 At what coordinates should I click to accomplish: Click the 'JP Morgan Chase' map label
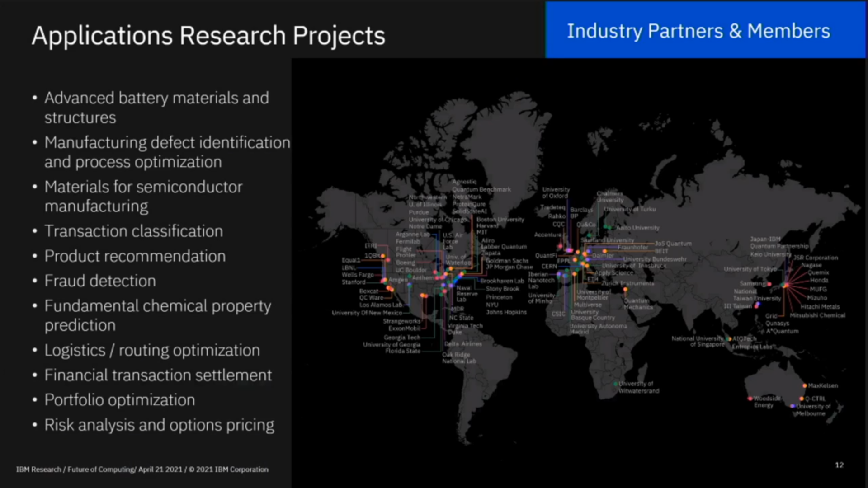click(509, 267)
